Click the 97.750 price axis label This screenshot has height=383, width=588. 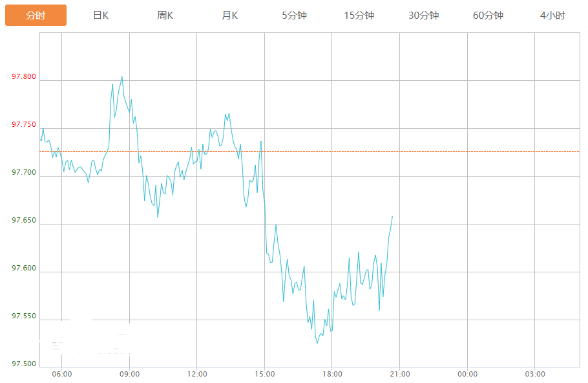(24, 125)
